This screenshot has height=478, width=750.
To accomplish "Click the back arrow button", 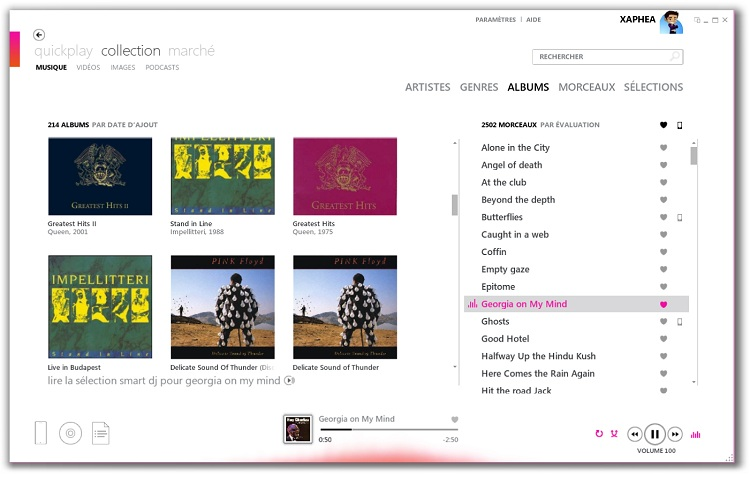I will (x=39, y=35).
